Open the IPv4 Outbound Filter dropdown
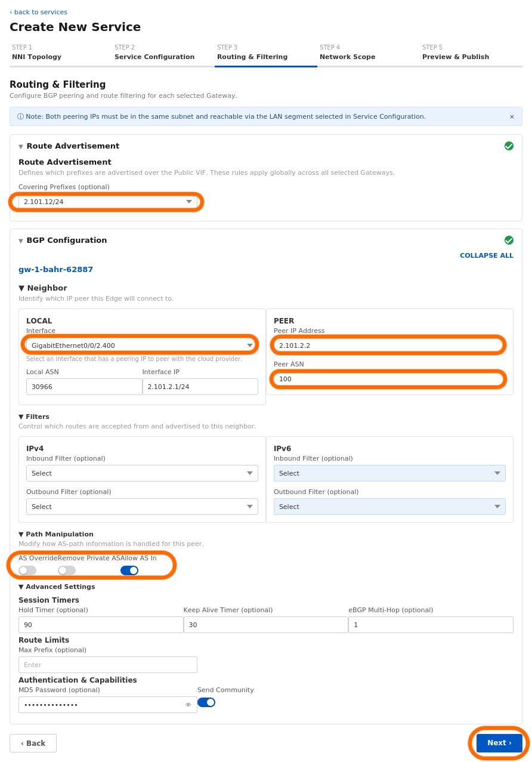This screenshot has width=532, height=762. tap(142, 507)
